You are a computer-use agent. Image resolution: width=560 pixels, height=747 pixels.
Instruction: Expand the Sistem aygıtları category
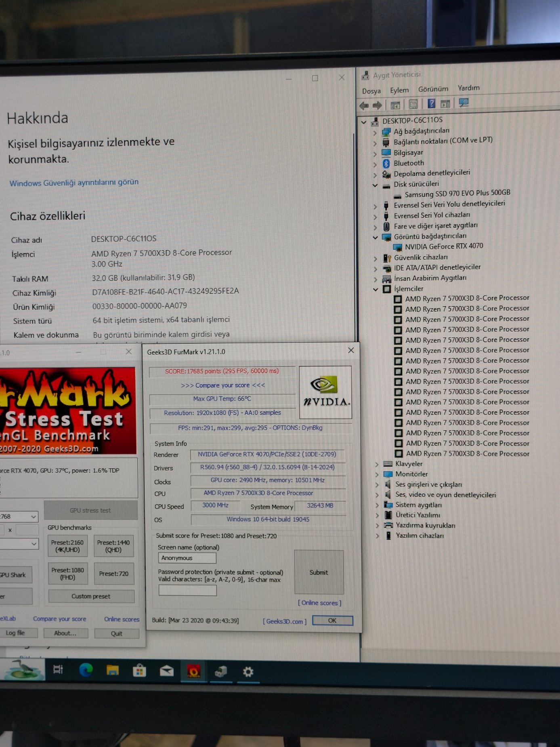377,505
